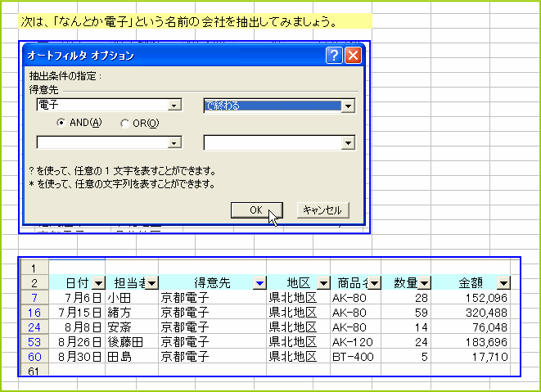
Task: Select row header 16
Action: (34, 313)
